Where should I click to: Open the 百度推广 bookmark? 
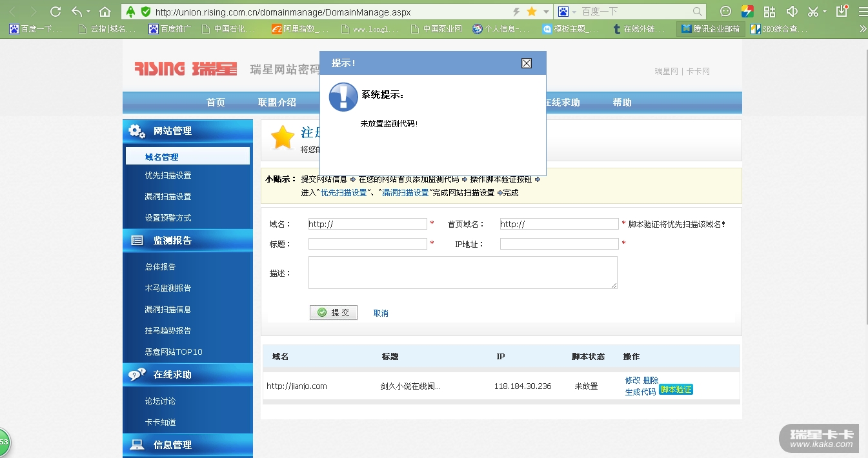click(x=170, y=29)
